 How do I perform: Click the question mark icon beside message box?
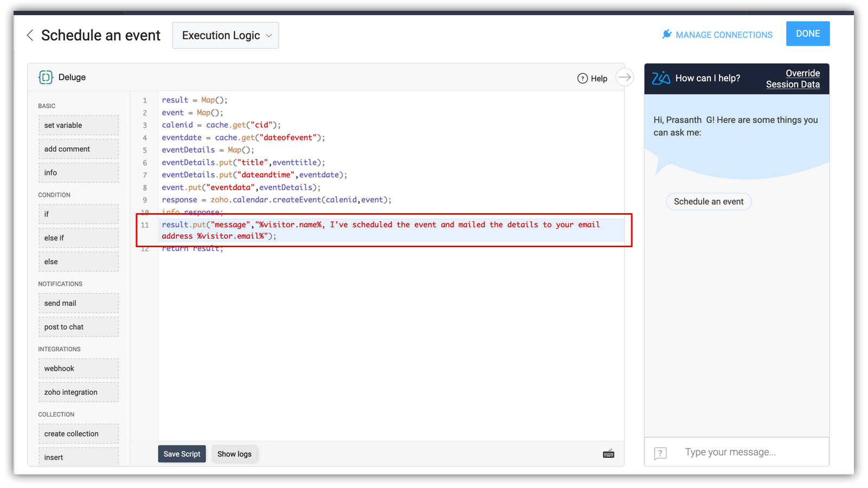click(660, 453)
